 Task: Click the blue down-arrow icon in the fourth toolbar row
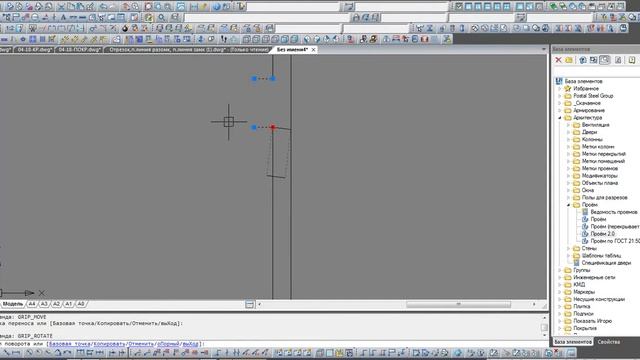point(201,39)
